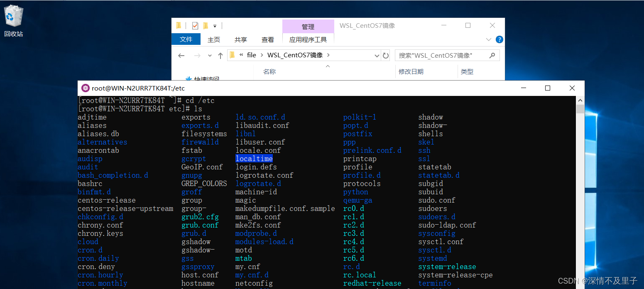Image resolution: width=644 pixels, height=289 pixels.
Task: Select the 管理 contextual tab
Action: (308, 27)
